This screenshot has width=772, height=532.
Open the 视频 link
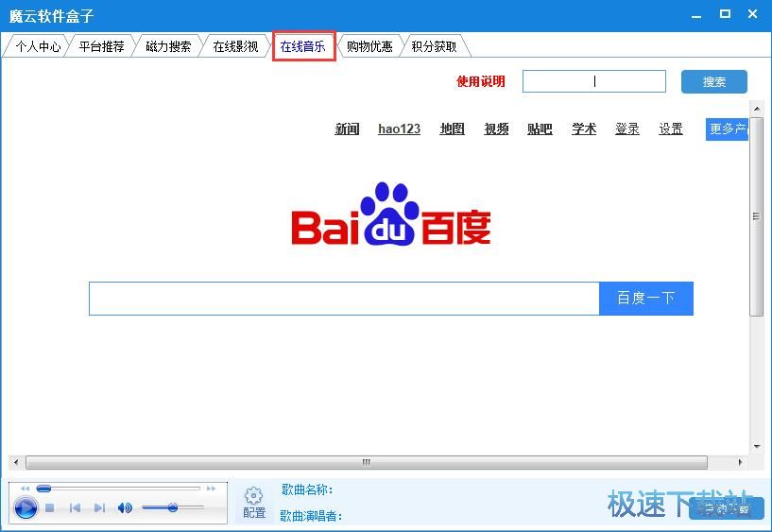[x=496, y=129]
